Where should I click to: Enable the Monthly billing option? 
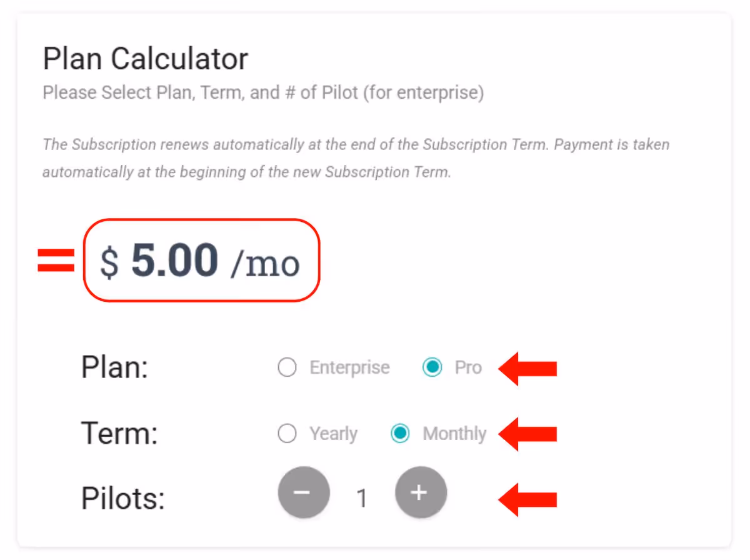400,433
